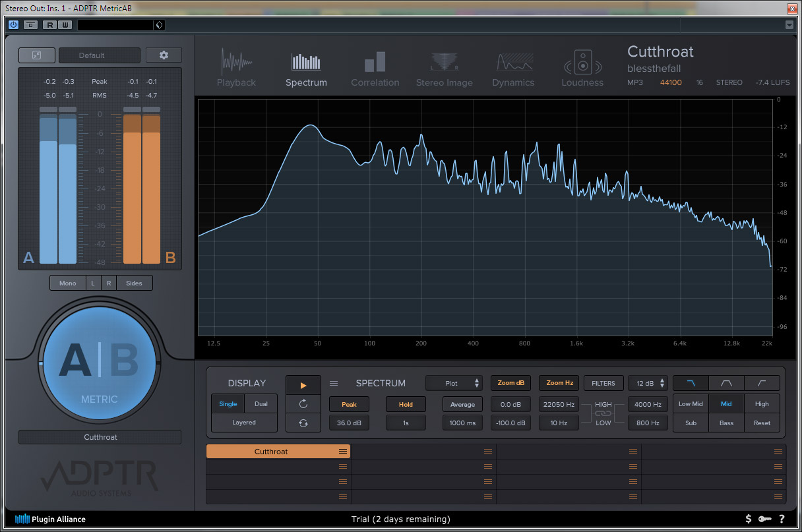
Task: Switch to the Playback view
Action: click(236, 68)
